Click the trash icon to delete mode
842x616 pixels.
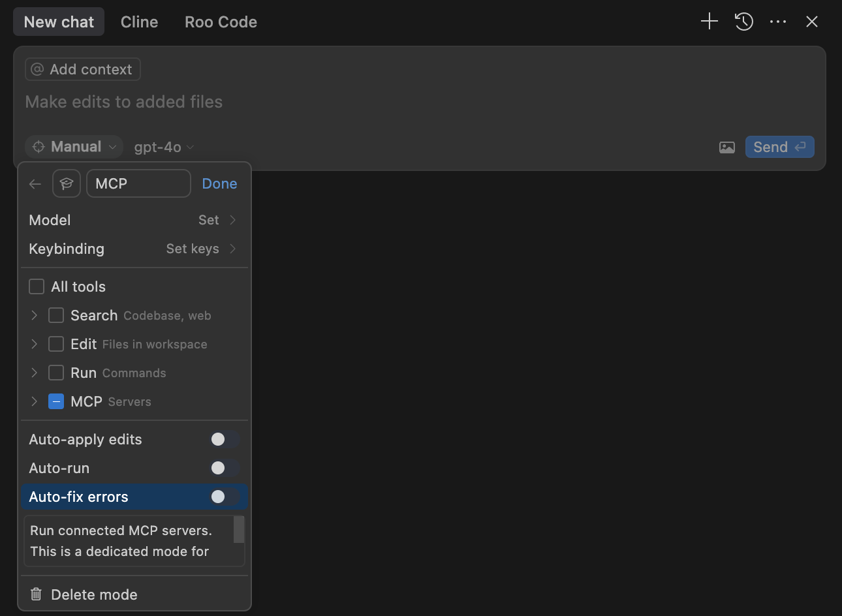pyautogui.click(x=37, y=594)
